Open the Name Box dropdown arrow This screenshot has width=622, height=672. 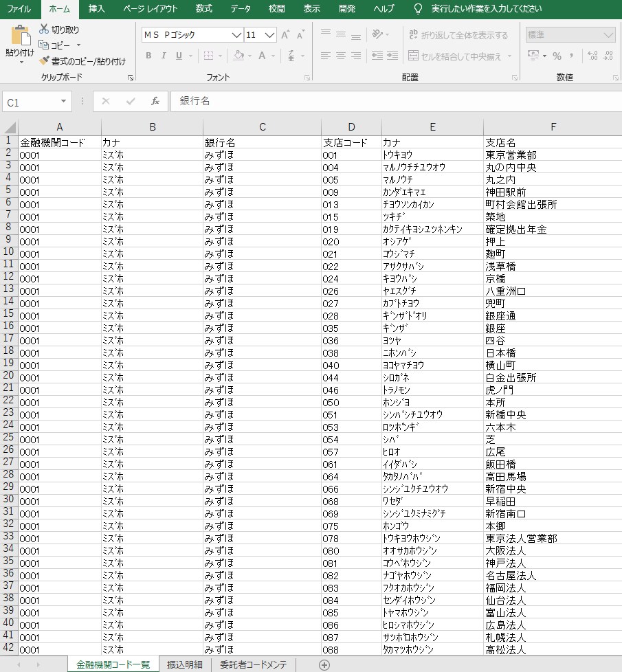point(63,102)
